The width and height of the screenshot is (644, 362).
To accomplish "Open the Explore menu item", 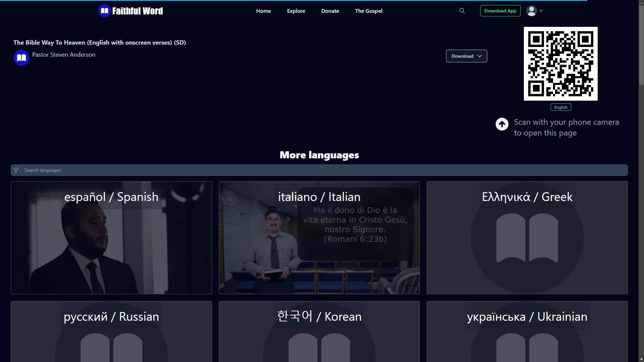I will click(x=296, y=11).
